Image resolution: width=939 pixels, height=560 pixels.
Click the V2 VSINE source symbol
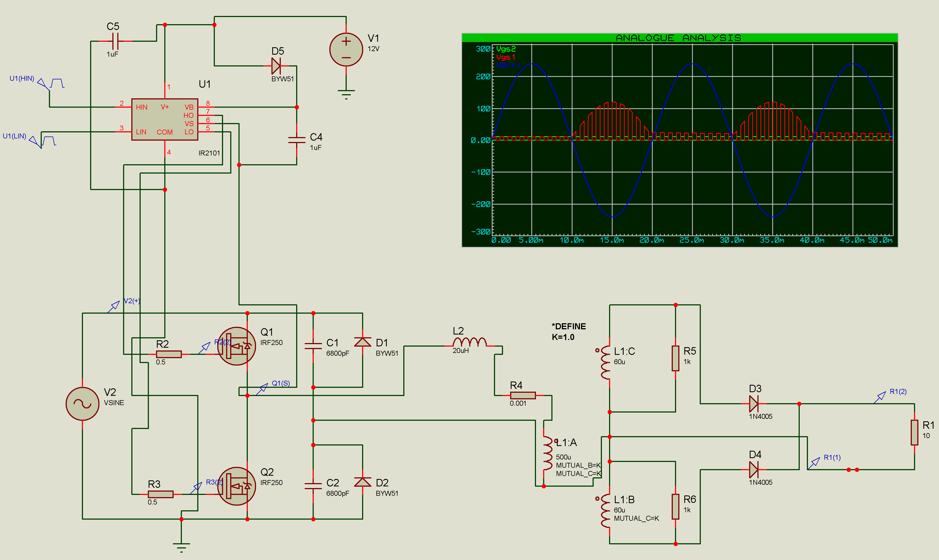[x=82, y=403]
